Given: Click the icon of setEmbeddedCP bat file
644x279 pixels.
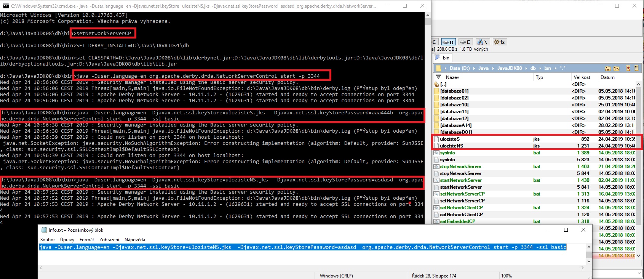Looking at the screenshot, I should click(436, 221).
